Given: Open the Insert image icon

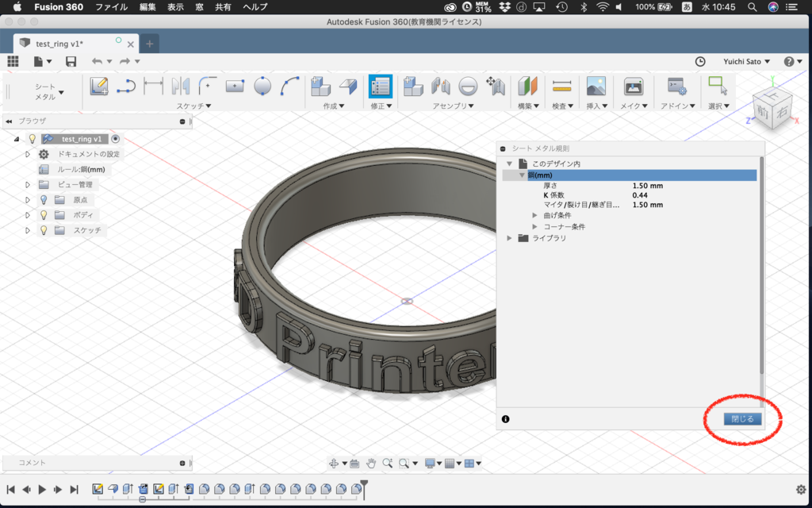Looking at the screenshot, I should click(596, 86).
